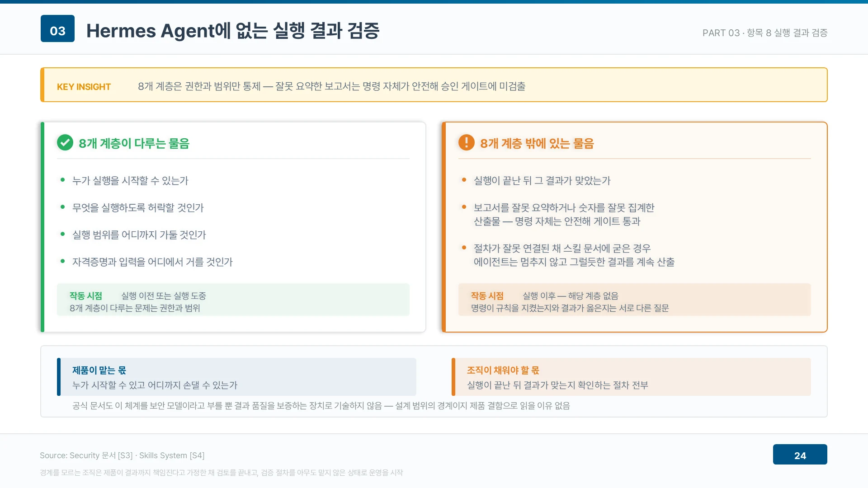868x488 pixels.
Task: Select bullet '자격증명과 입력을 어디에서 거를 것인가'
Action: click(152, 262)
